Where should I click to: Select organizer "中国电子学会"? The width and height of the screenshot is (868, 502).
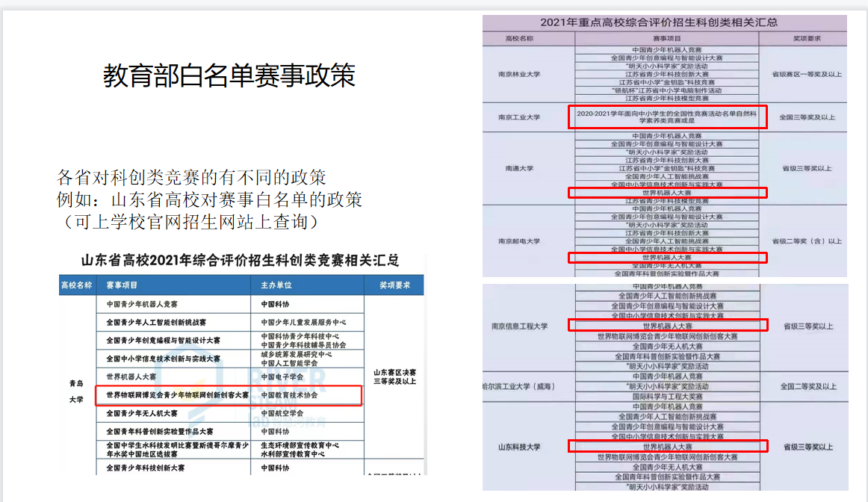pyautogui.click(x=282, y=377)
